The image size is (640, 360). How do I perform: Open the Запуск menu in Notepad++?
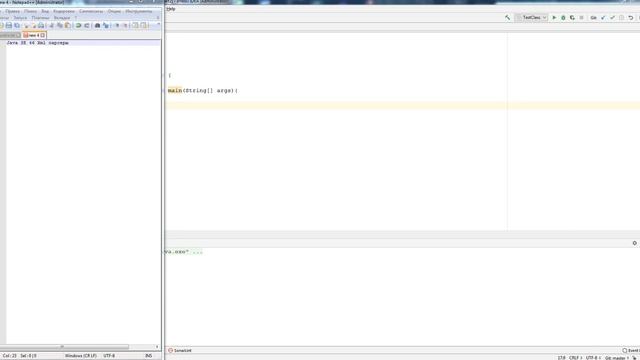(20, 18)
